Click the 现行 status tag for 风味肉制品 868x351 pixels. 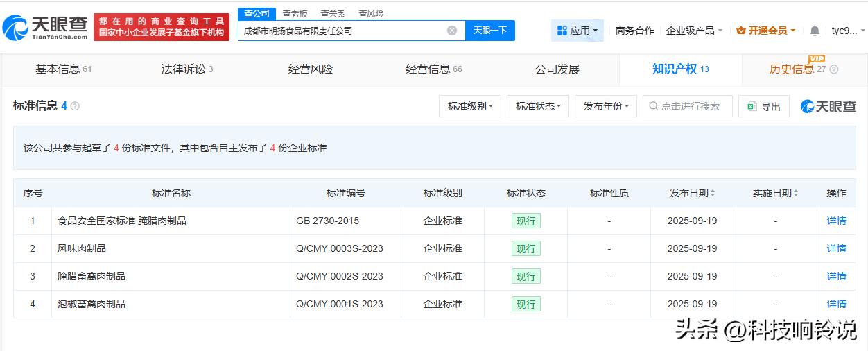pos(526,248)
